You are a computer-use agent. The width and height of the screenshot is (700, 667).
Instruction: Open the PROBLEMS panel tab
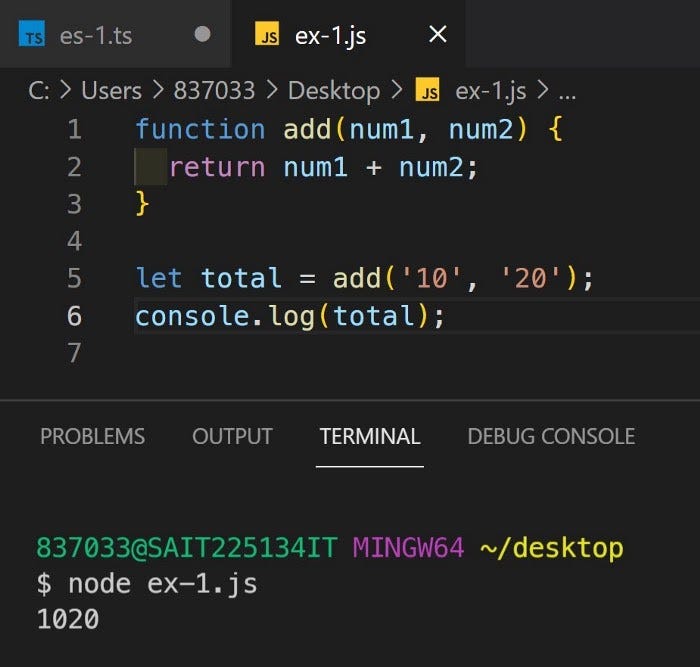[92, 437]
